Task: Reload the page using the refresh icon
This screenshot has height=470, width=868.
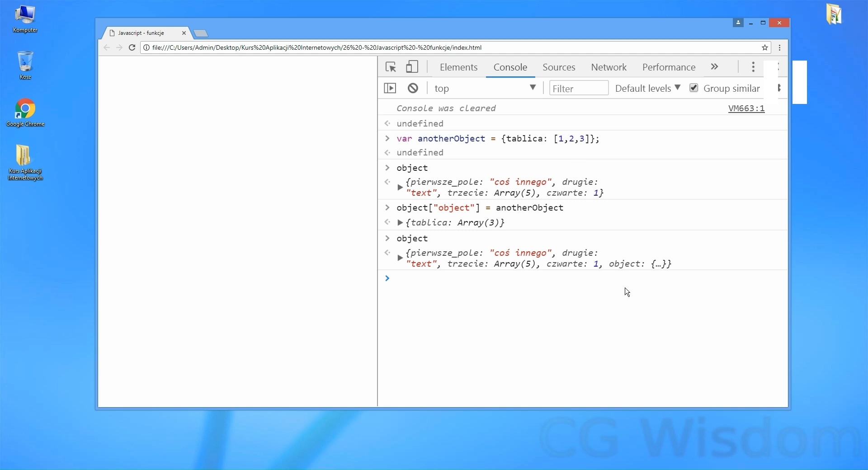Action: coord(132,47)
